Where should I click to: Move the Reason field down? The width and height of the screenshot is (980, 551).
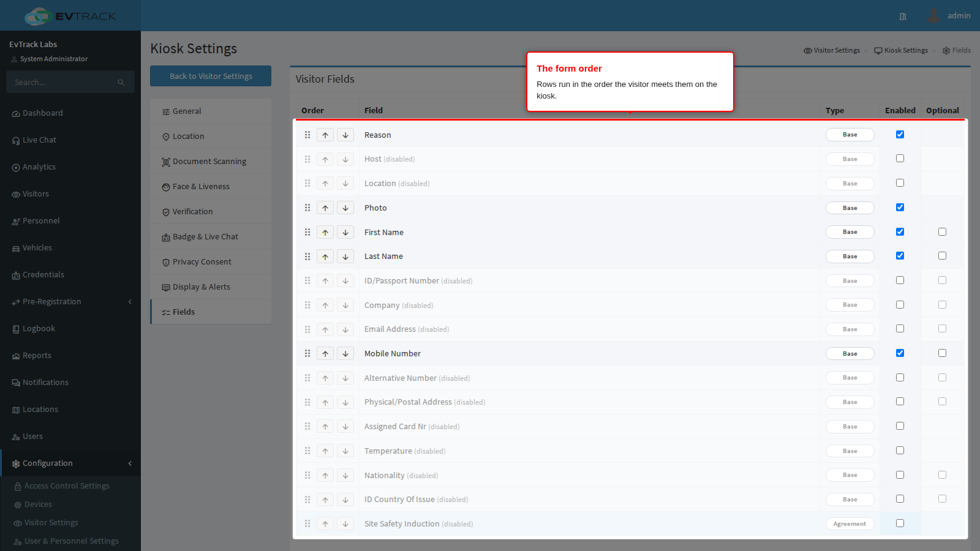(345, 135)
